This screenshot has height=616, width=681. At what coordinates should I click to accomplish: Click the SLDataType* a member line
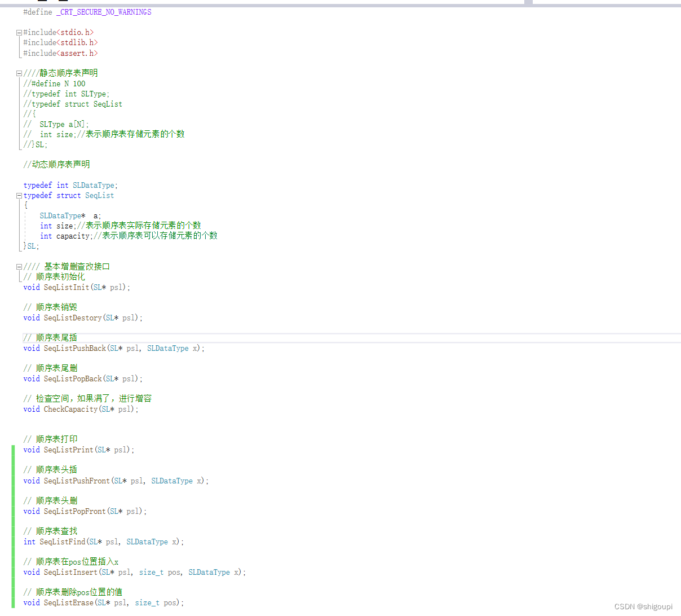point(70,216)
